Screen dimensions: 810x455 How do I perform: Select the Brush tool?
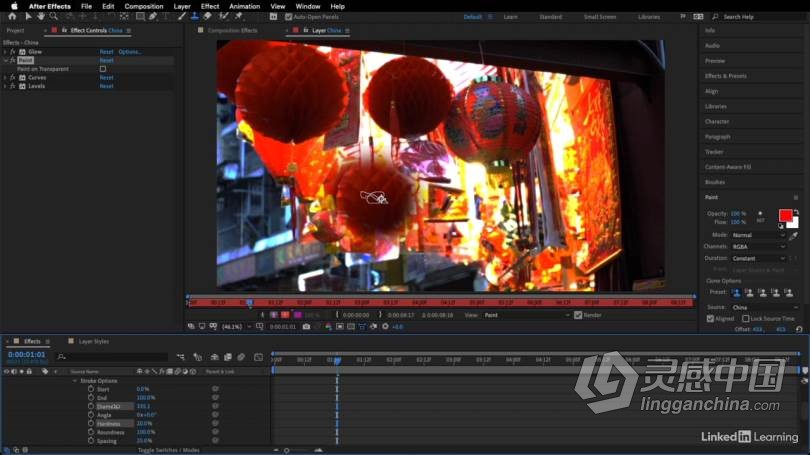181,17
